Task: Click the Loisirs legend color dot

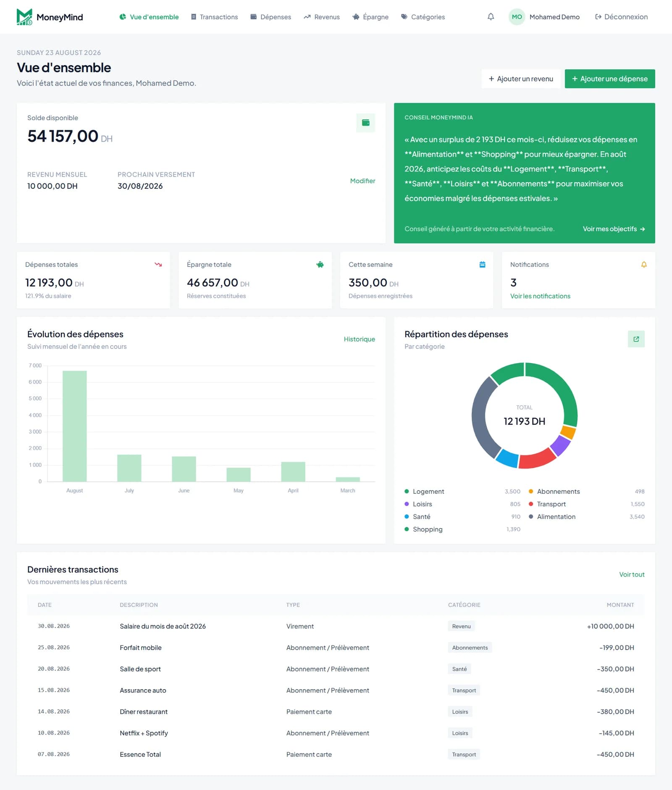Action: point(407,504)
